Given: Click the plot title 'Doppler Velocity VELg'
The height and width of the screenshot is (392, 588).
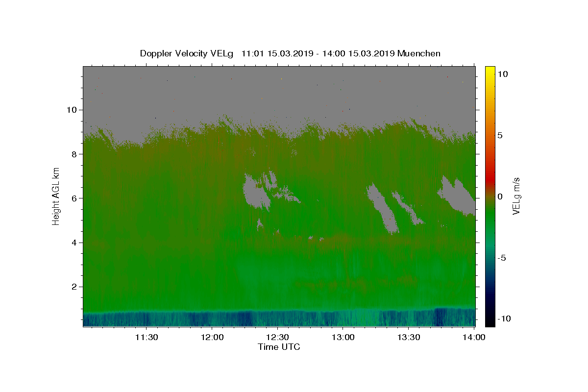Looking at the screenshot, I should (x=187, y=53).
